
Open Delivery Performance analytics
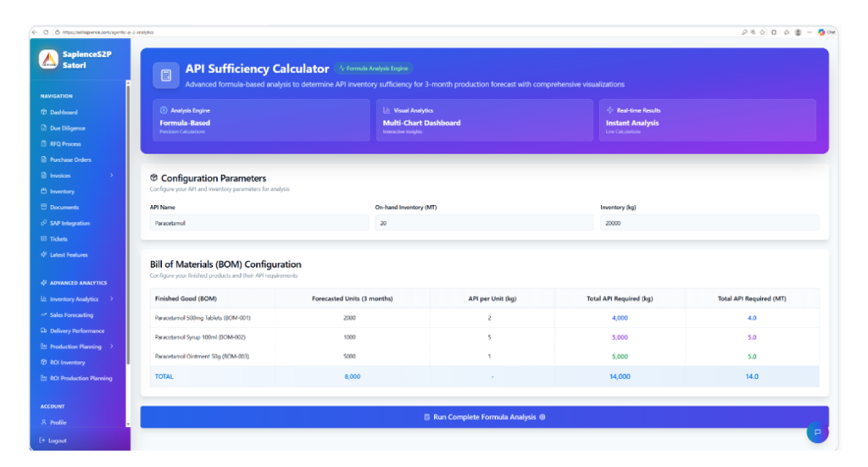[77, 331]
